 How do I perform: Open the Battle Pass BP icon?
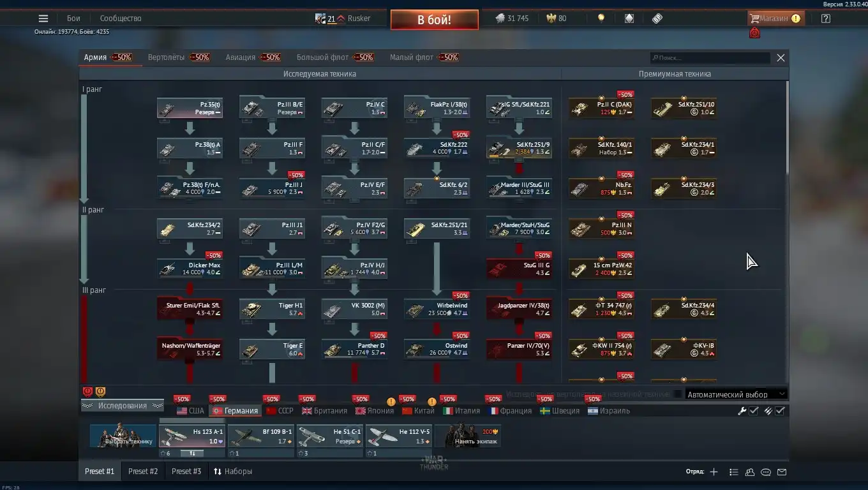coord(657,19)
